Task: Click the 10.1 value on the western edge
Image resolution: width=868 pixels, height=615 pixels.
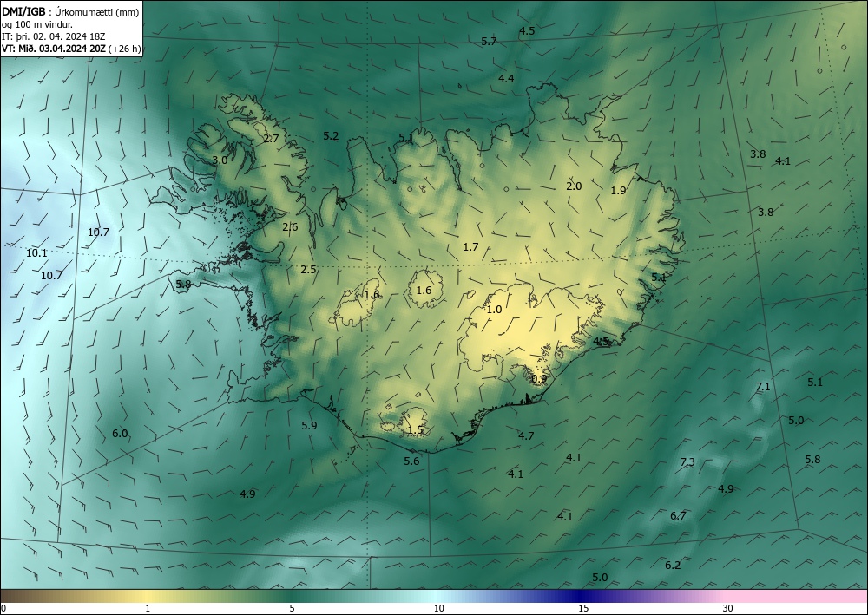Action: [x=36, y=253]
